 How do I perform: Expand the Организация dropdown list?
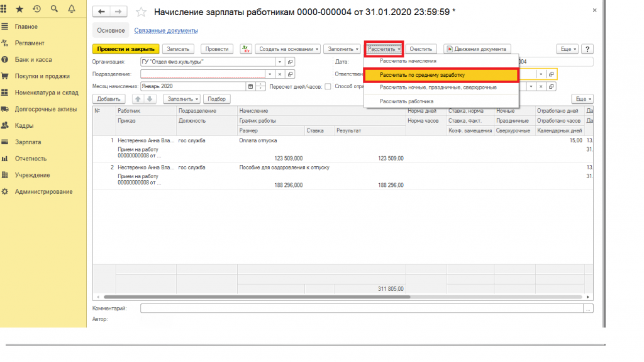[x=279, y=62]
